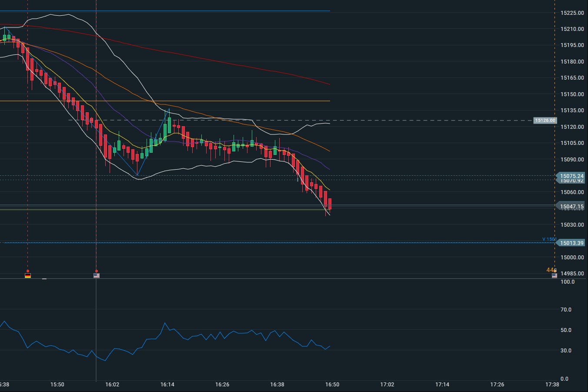Click the 17:02 time axis label
The height and width of the screenshot is (392, 588).
(388, 385)
